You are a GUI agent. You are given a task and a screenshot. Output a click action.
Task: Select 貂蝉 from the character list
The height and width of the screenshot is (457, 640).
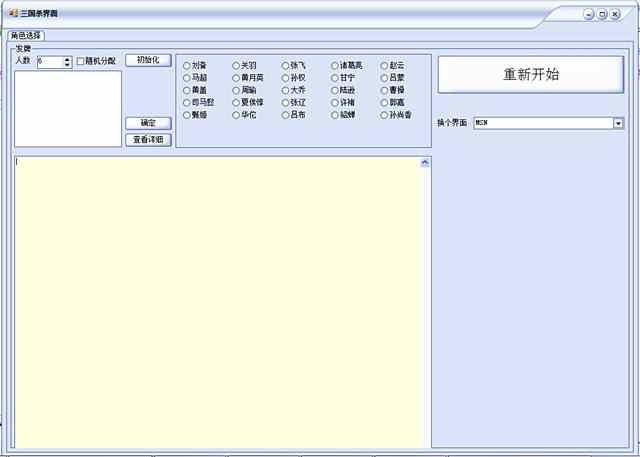pos(335,115)
